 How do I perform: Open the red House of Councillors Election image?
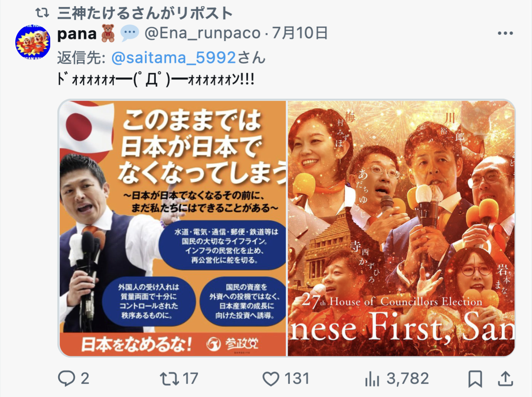coord(401,228)
